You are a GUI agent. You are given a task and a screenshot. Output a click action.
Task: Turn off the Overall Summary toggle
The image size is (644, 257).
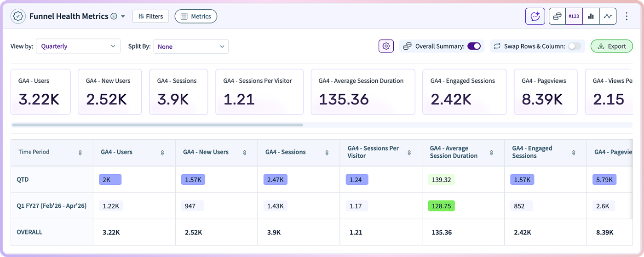[474, 46]
